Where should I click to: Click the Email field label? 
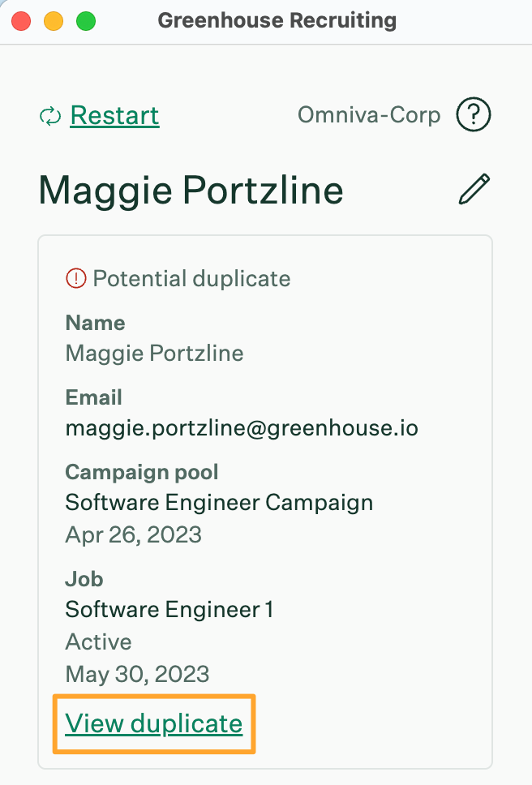pyautogui.click(x=93, y=397)
